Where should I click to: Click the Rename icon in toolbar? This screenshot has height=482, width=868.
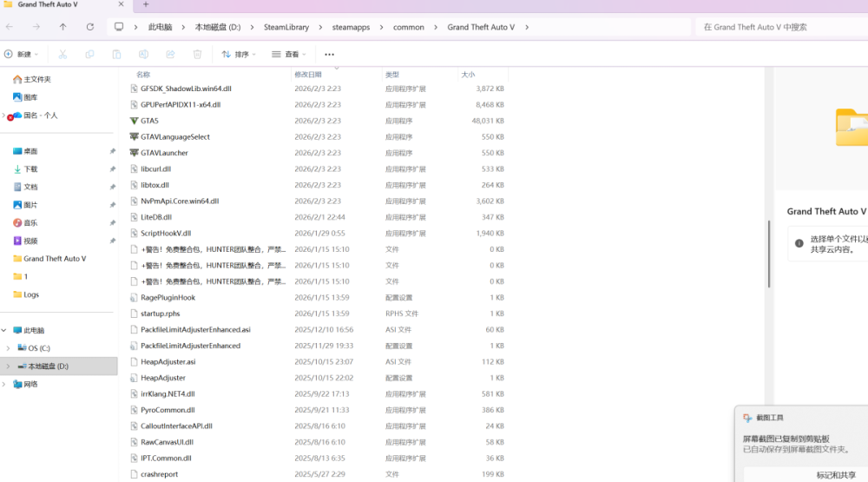[x=143, y=54]
